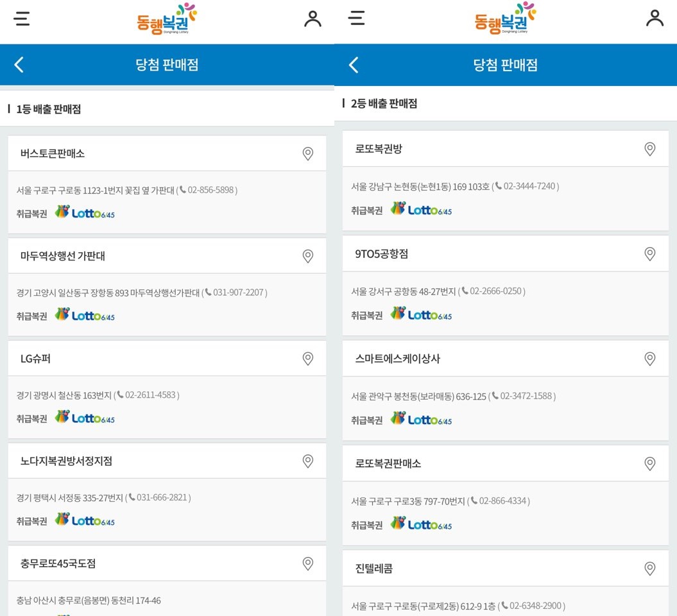The image size is (677, 616).
Task: Tap Lotto 6/45 logo under 마두역상행선 가판대
Action: (85, 314)
